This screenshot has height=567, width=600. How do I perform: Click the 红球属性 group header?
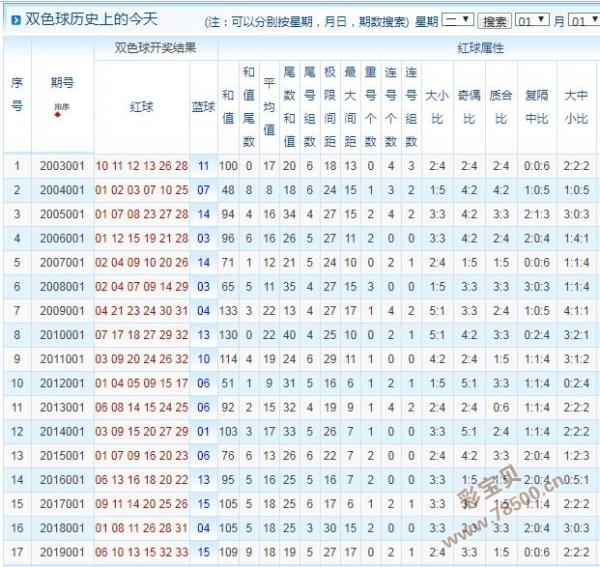(480, 48)
